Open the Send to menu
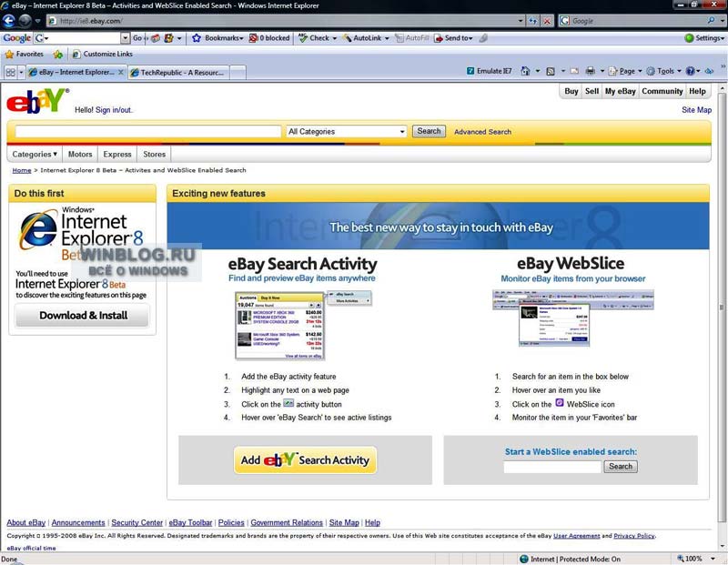Image resolution: width=728 pixels, height=565 pixels. point(453,38)
